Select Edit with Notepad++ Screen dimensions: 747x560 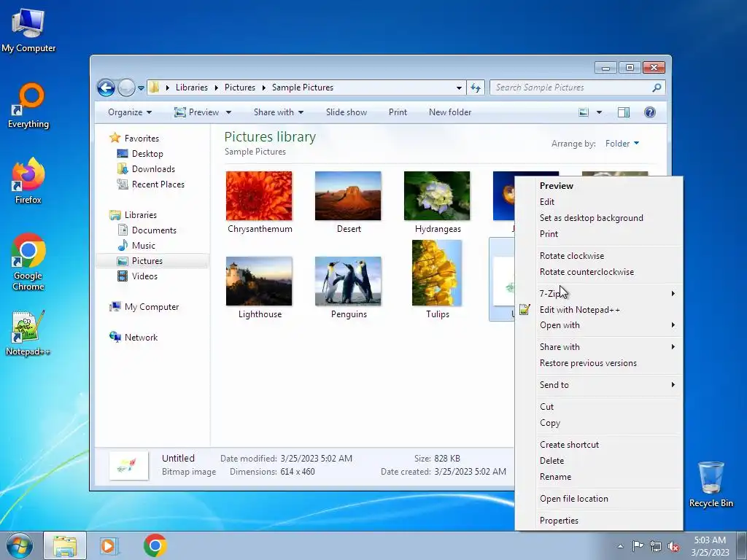tap(608, 309)
